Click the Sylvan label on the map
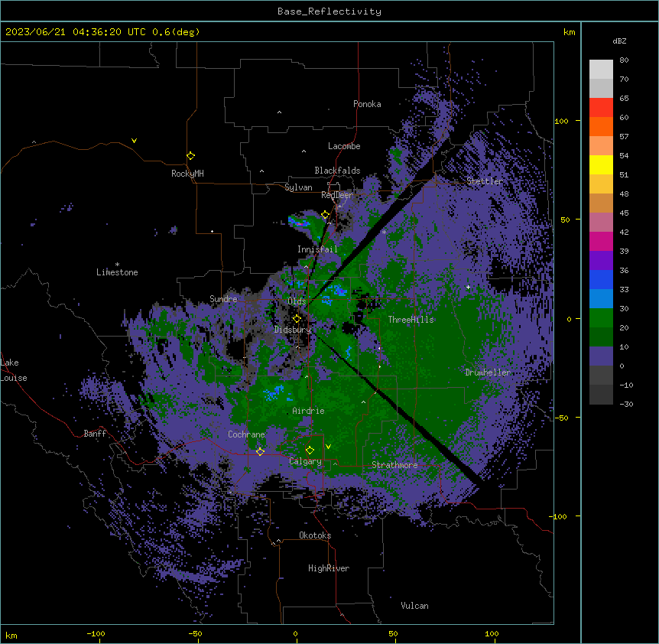The width and height of the screenshot is (659, 644). (x=298, y=187)
